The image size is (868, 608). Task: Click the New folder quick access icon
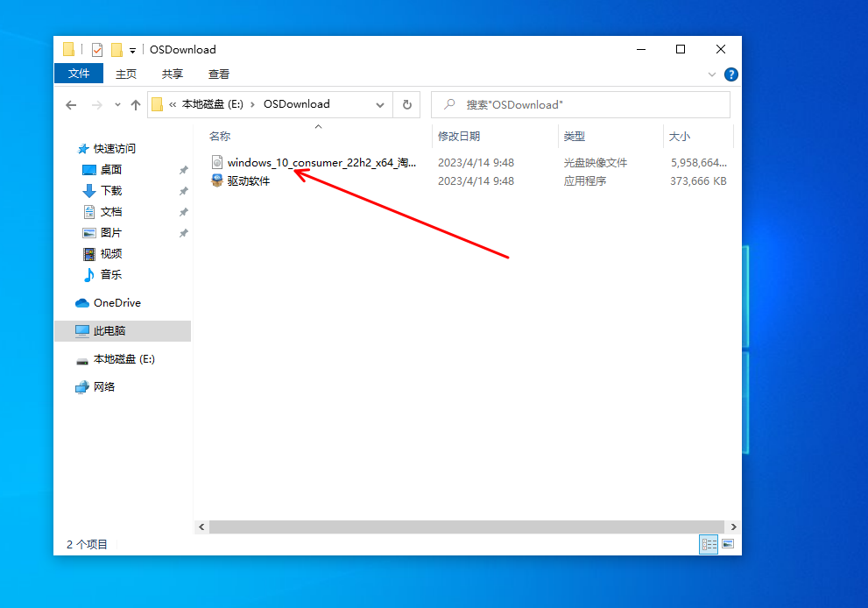[116, 50]
